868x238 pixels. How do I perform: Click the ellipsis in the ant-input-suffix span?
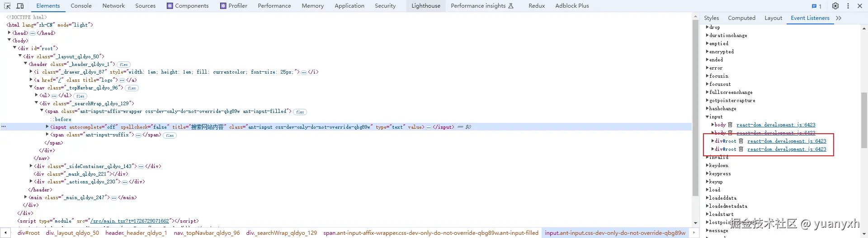[138, 135]
